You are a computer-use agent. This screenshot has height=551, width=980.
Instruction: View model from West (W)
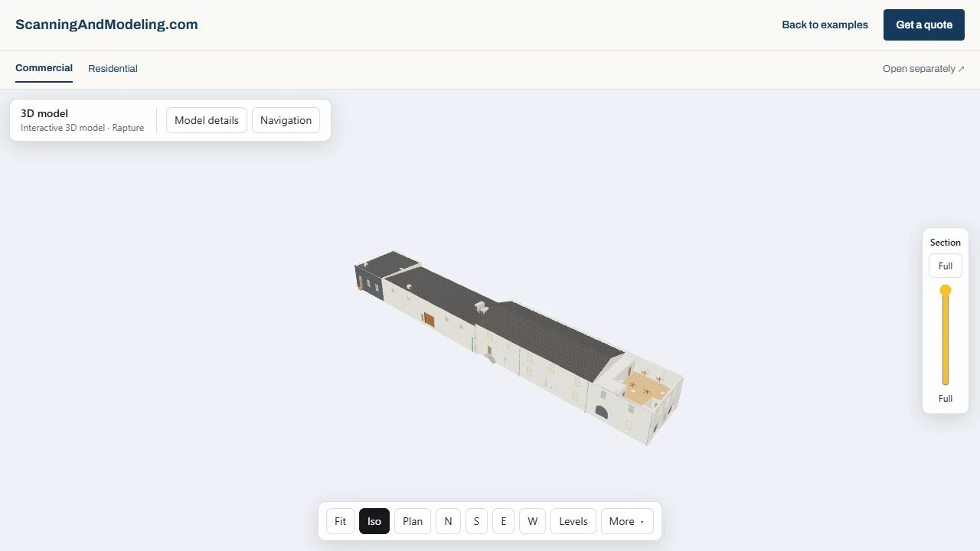click(532, 521)
